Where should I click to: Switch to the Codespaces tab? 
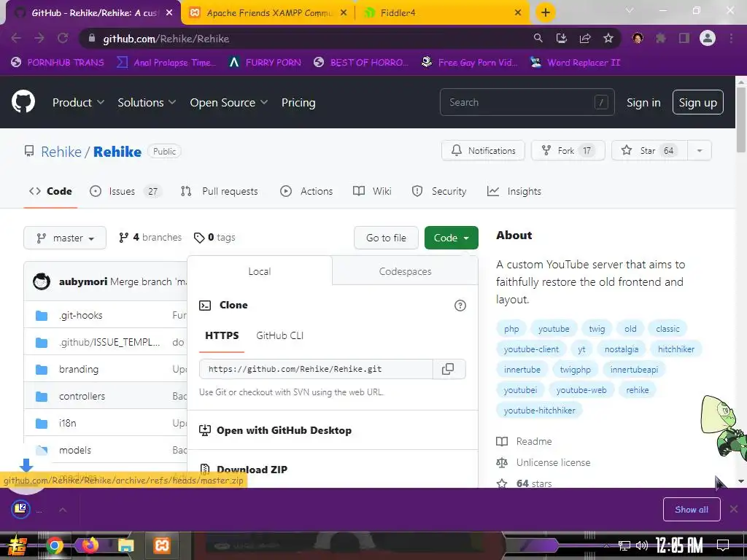(x=405, y=271)
